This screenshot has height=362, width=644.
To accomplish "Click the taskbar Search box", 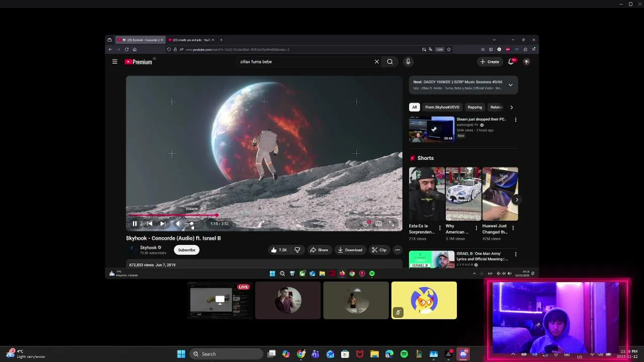I will click(226, 354).
